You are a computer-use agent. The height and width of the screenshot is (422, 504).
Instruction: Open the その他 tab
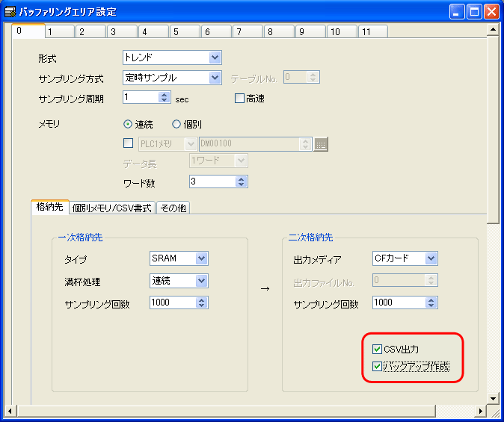pos(173,208)
